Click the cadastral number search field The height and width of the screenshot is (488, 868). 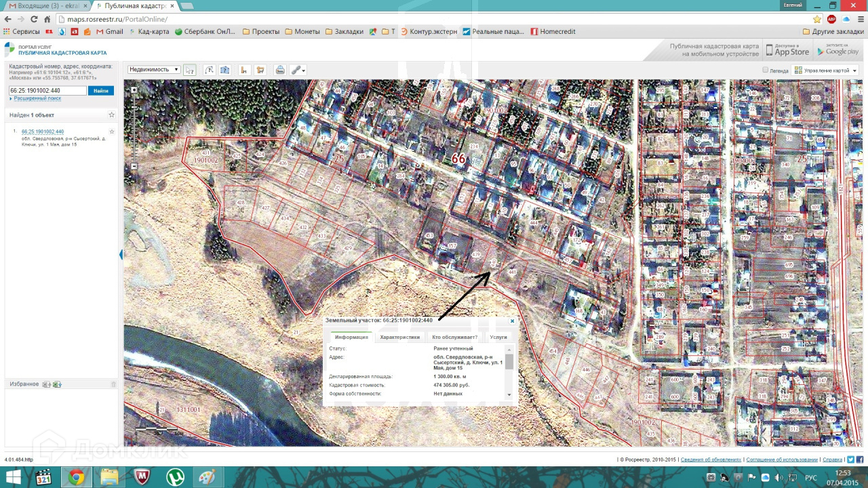(47, 90)
